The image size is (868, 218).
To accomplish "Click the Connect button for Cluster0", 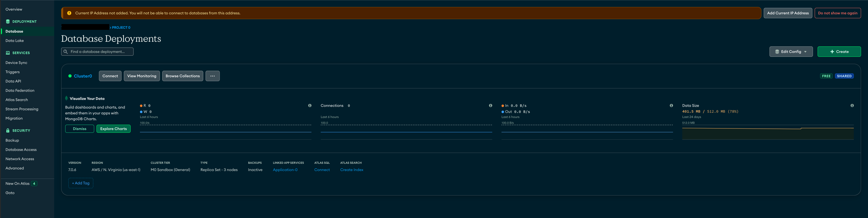I will pyautogui.click(x=110, y=76).
